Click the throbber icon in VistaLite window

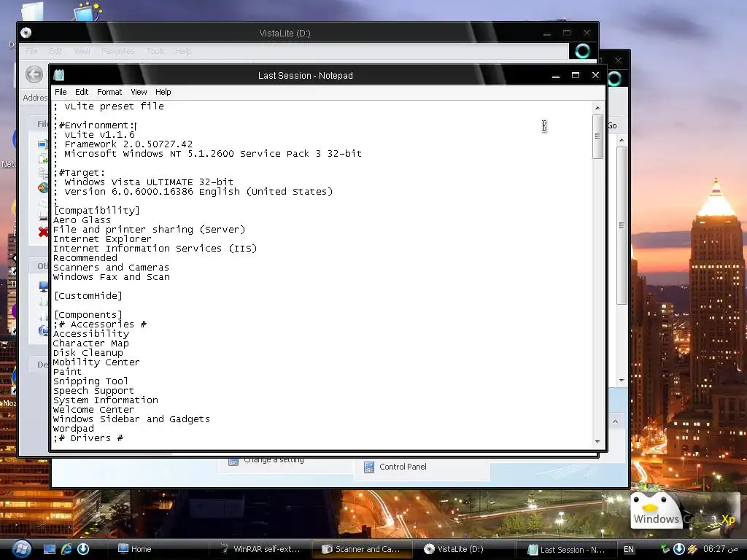click(x=583, y=51)
